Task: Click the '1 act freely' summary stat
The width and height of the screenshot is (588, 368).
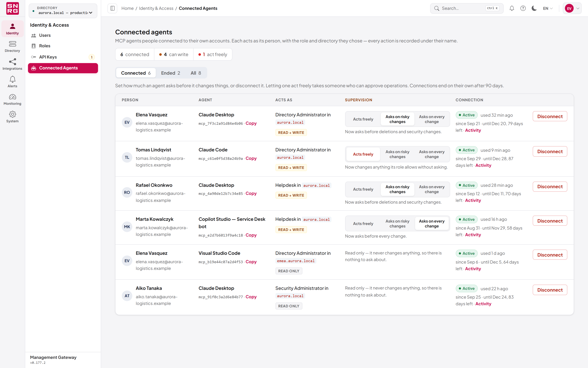Action: (213, 54)
